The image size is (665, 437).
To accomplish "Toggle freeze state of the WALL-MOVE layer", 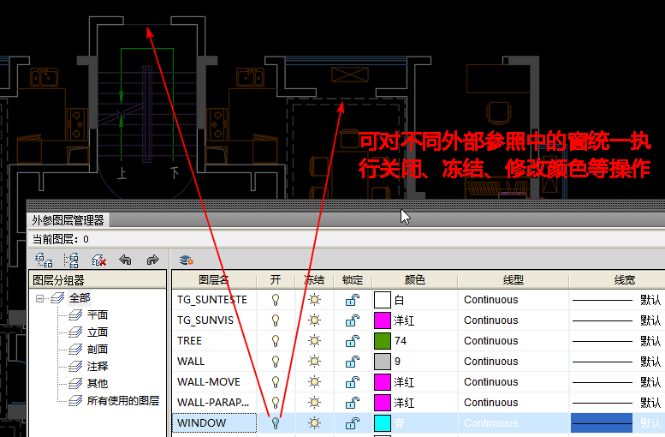I will tap(314, 382).
